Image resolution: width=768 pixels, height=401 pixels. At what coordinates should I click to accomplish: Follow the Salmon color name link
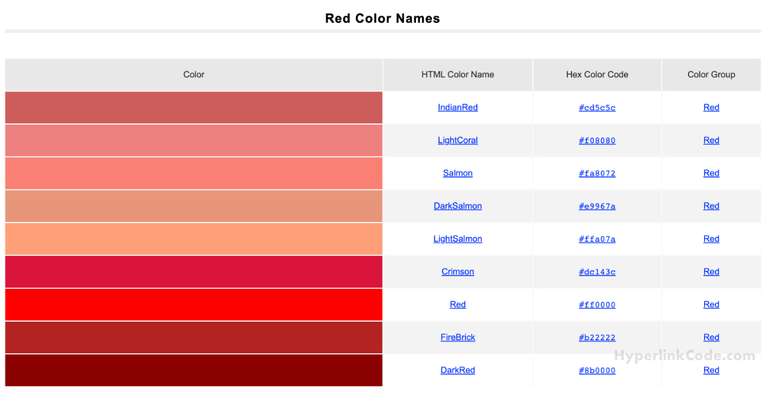click(x=457, y=173)
